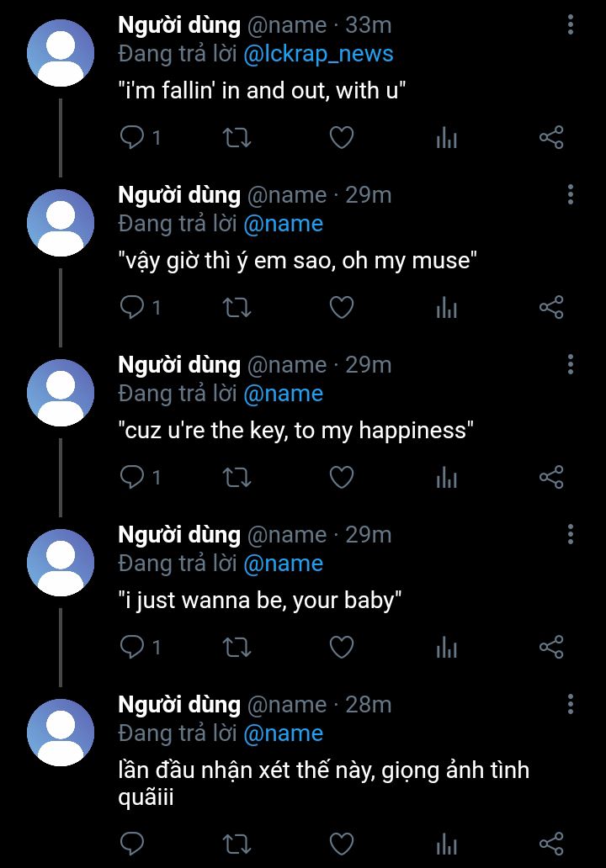Reply to the "giọng ảnh tình quãiii" tweet
This screenshot has width=606, height=868.
(132, 844)
